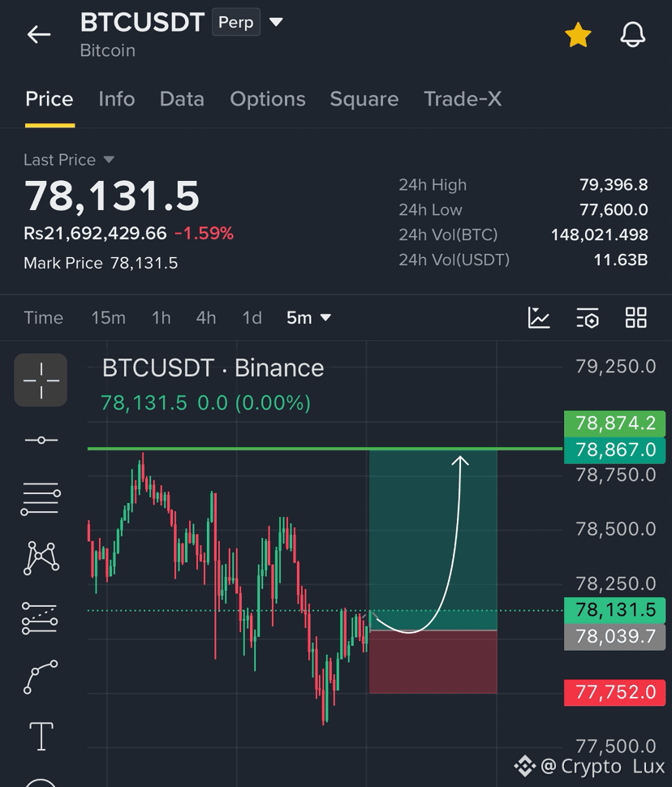The image size is (672, 787).
Task: Toggle the yellow favorite star
Action: point(578,35)
